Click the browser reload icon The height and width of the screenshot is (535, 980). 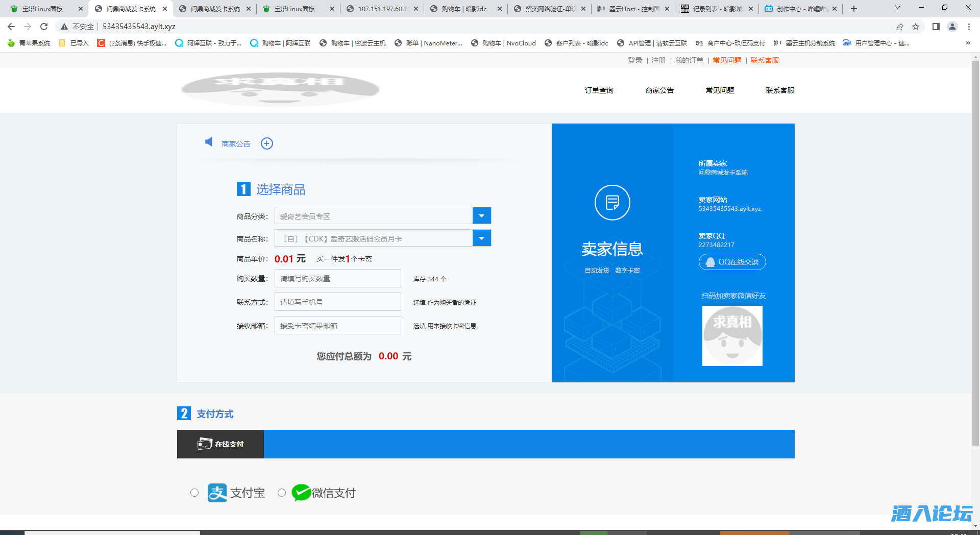(43, 26)
